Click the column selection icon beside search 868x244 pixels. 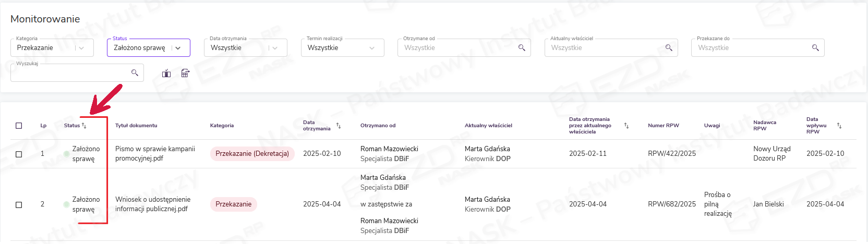(166, 74)
